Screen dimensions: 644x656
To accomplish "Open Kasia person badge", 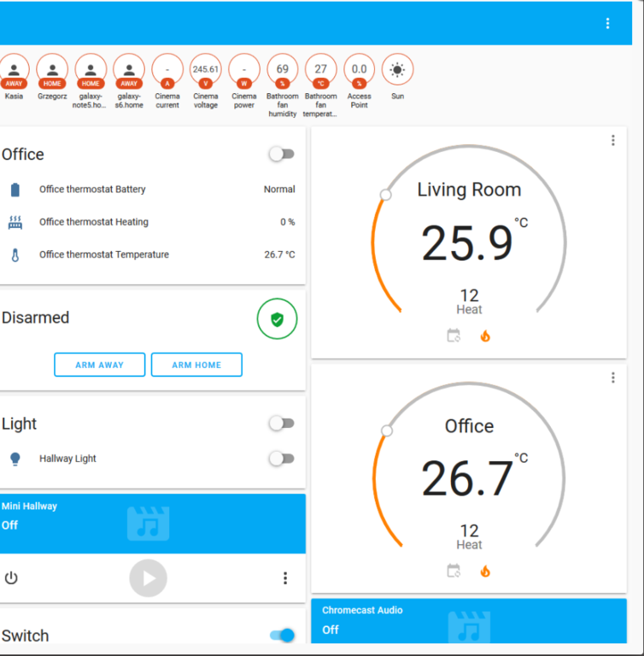I will click(14, 70).
